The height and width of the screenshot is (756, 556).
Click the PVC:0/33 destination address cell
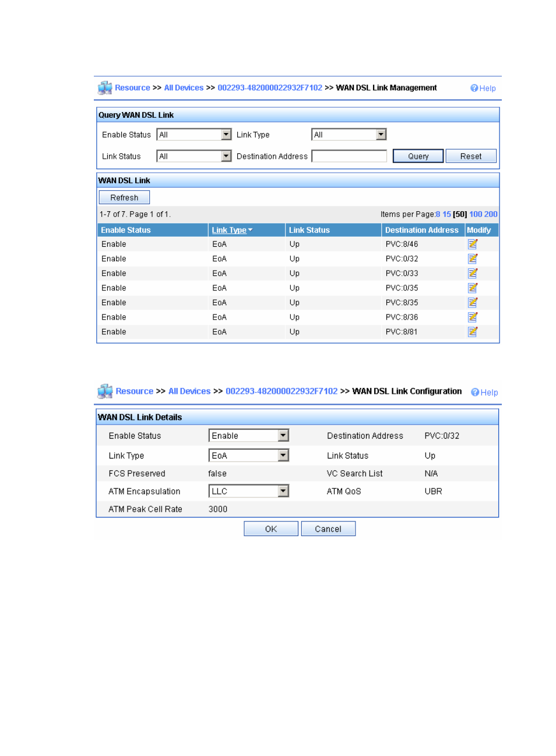pyautogui.click(x=402, y=273)
